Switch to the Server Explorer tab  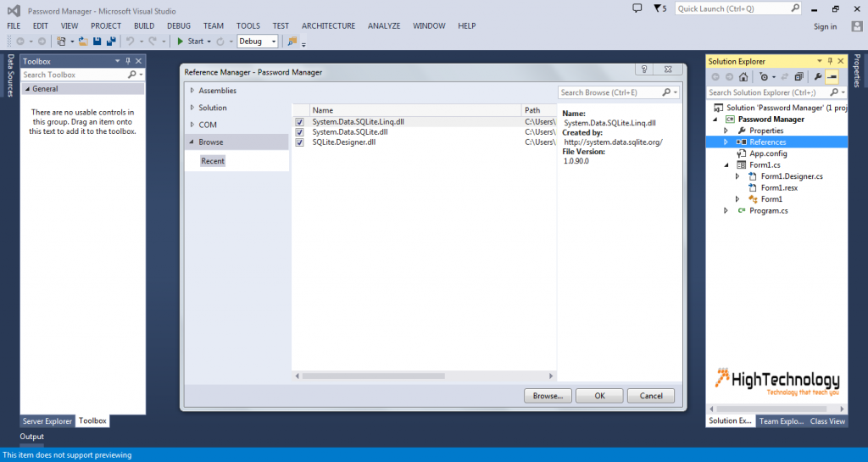(47, 421)
